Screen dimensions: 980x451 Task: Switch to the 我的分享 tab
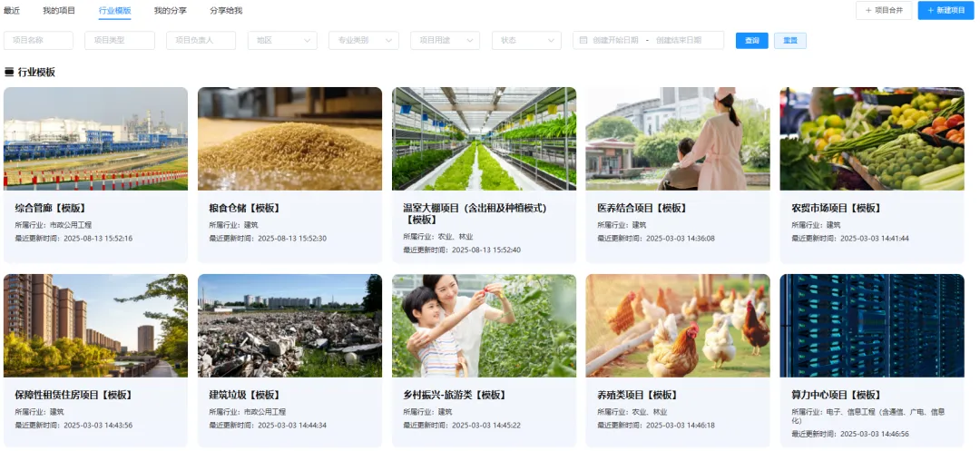[170, 11]
